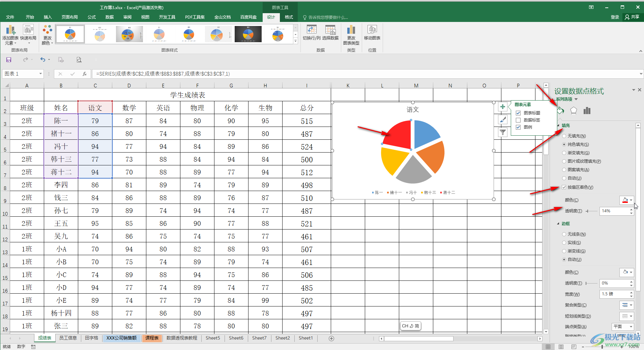
Task: Open chart filters funnel button
Action: coord(503,132)
